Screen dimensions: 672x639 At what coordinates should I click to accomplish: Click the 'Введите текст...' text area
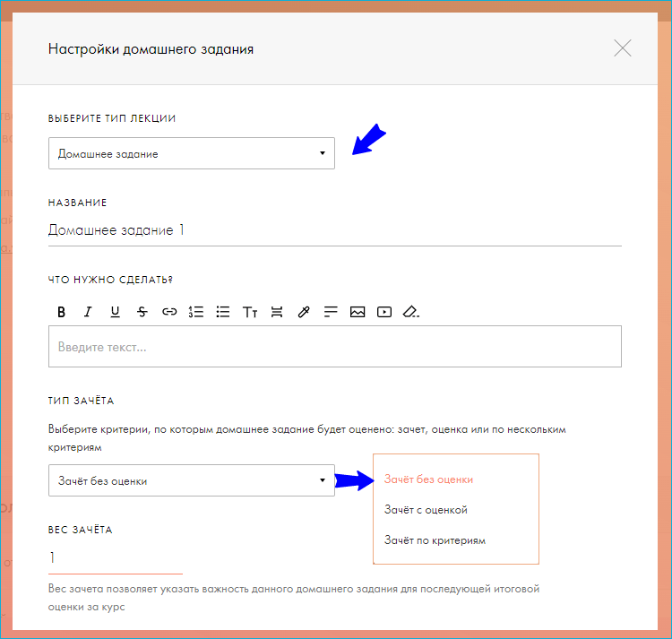point(335,346)
